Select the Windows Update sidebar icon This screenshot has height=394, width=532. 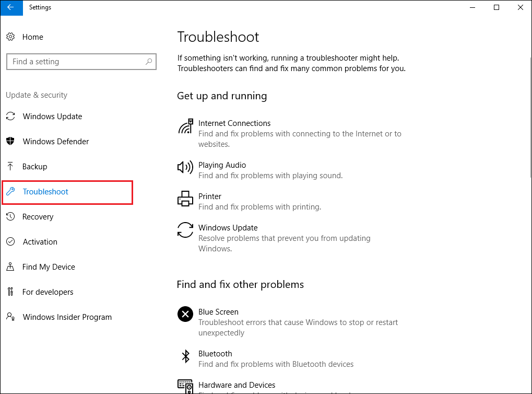pyautogui.click(x=10, y=117)
